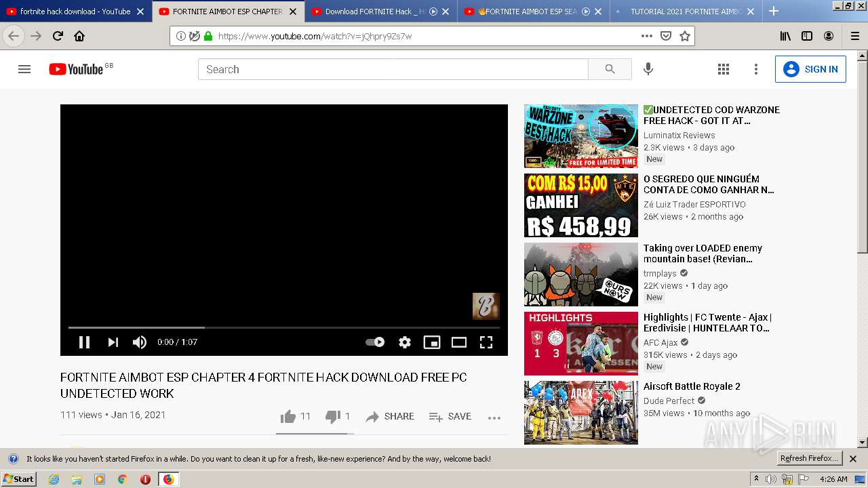
Task: Enter fullscreen video mode
Action: (486, 342)
